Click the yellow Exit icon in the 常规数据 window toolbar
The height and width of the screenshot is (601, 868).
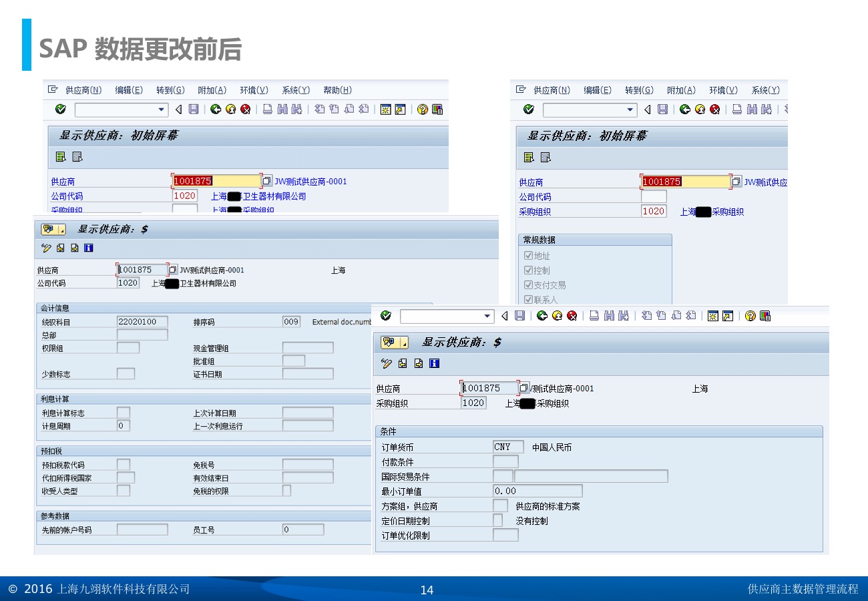(x=700, y=110)
